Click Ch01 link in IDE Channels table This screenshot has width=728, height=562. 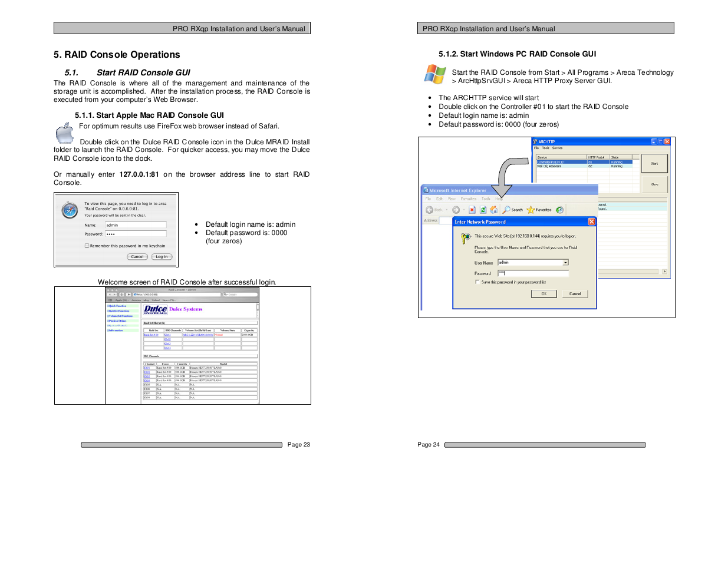click(x=147, y=368)
